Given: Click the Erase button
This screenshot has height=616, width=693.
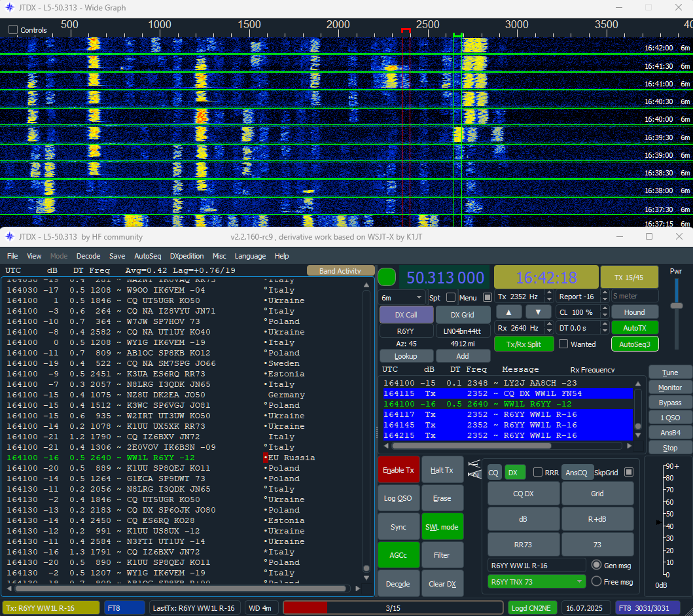Looking at the screenshot, I should point(442,498).
